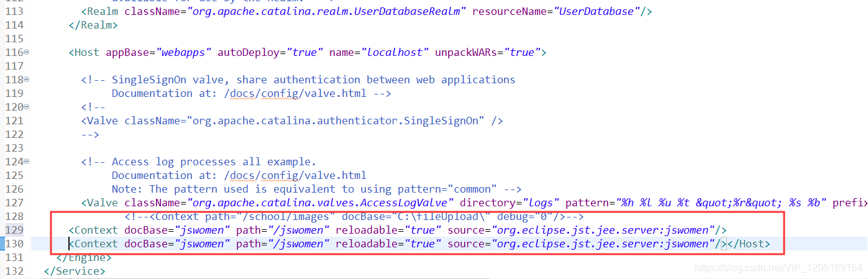Click the authenticator.SingleSignOn className value
The width and height of the screenshot is (868, 279).
pos(336,121)
